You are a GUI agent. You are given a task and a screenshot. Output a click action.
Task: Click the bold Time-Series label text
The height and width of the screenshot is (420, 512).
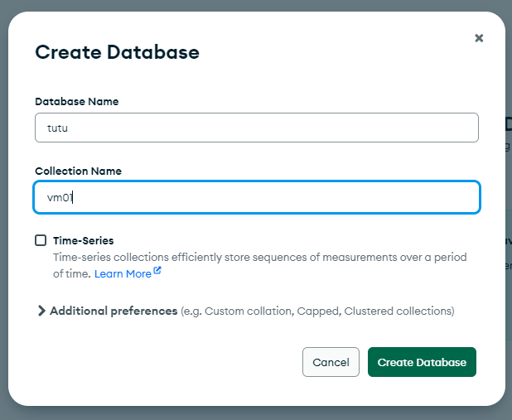coord(83,241)
